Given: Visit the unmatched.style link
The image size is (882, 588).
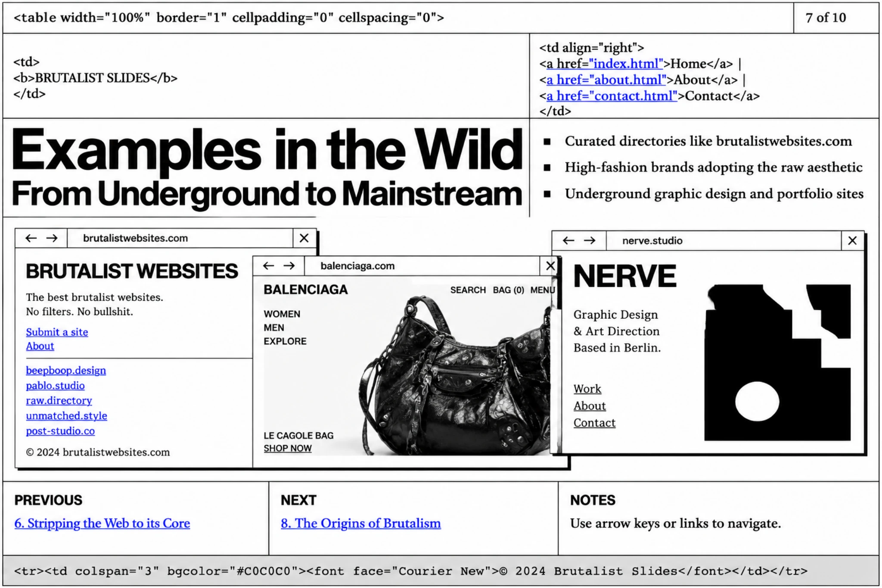Looking at the screenshot, I should coord(66,415).
